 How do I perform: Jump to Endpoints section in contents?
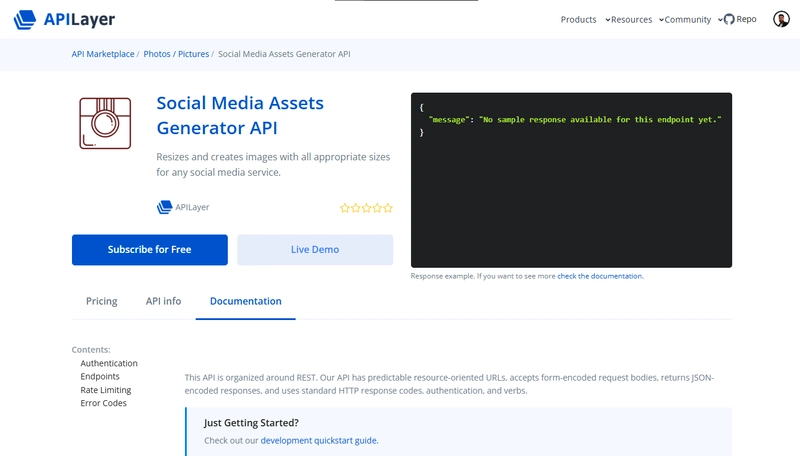tap(99, 376)
